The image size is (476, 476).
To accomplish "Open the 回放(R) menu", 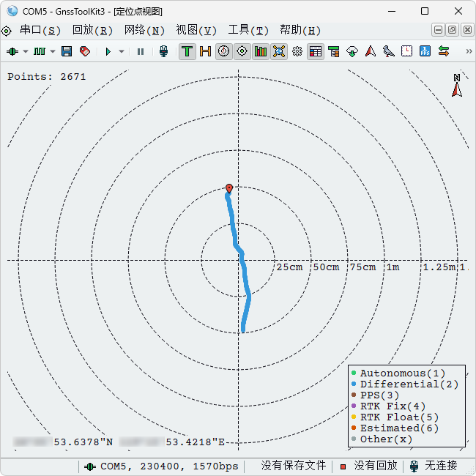I will (x=92, y=30).
